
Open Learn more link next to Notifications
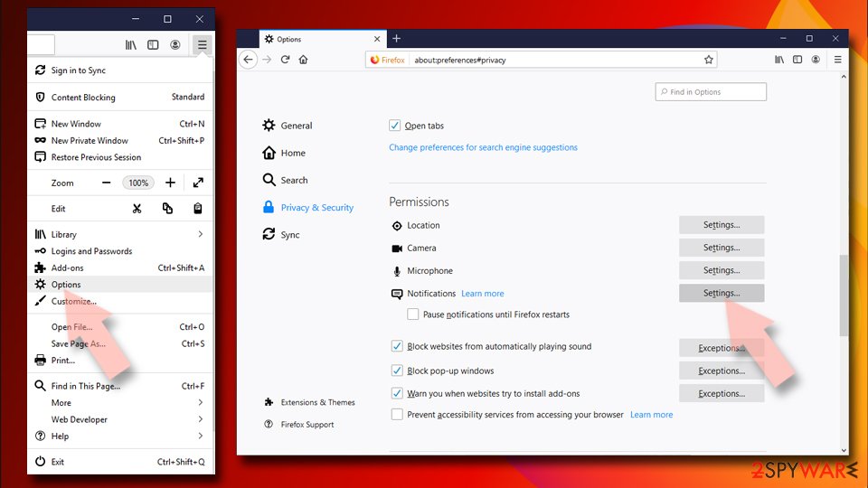click(x=483, y=293)
